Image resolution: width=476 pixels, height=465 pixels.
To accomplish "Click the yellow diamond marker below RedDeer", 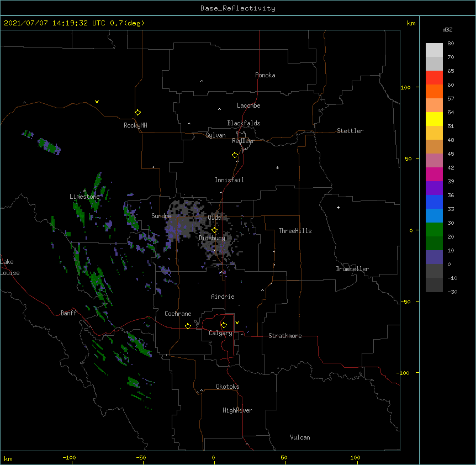I will (235, 155).
